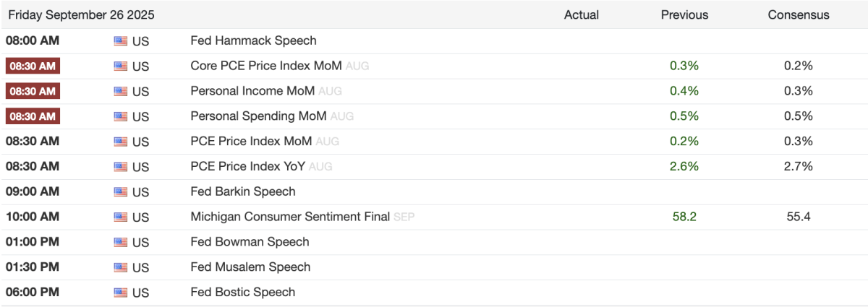Click the Actual column header
Image resolution: width=868 pixels, height=307 pixels.
(x=582, y=14)
